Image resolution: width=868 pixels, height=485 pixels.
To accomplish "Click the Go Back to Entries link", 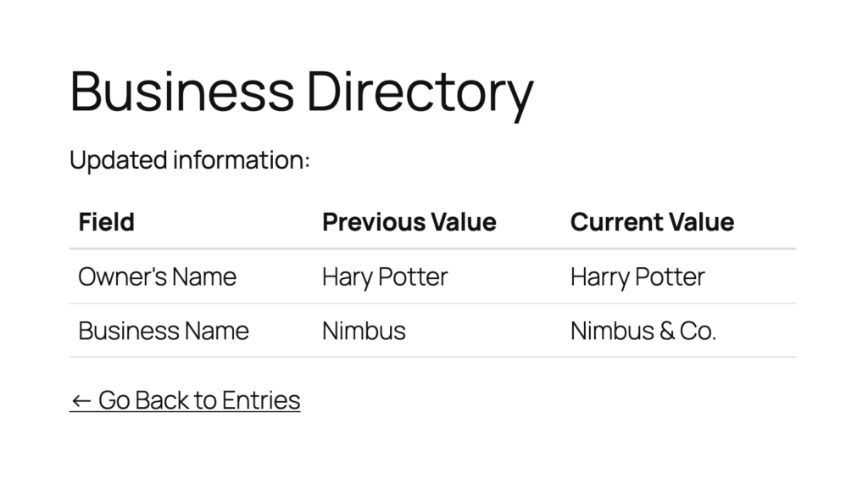I will coord(185,400).
